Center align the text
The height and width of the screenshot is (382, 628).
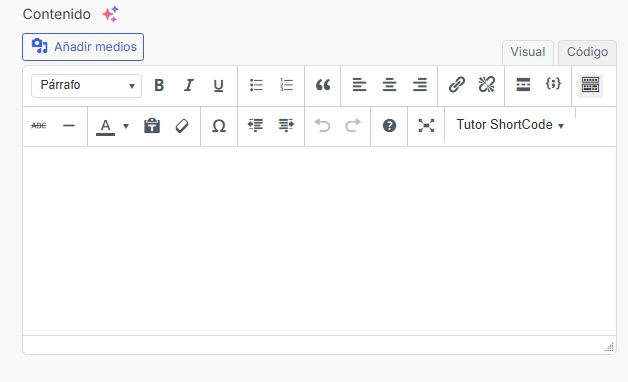[389, 85]
